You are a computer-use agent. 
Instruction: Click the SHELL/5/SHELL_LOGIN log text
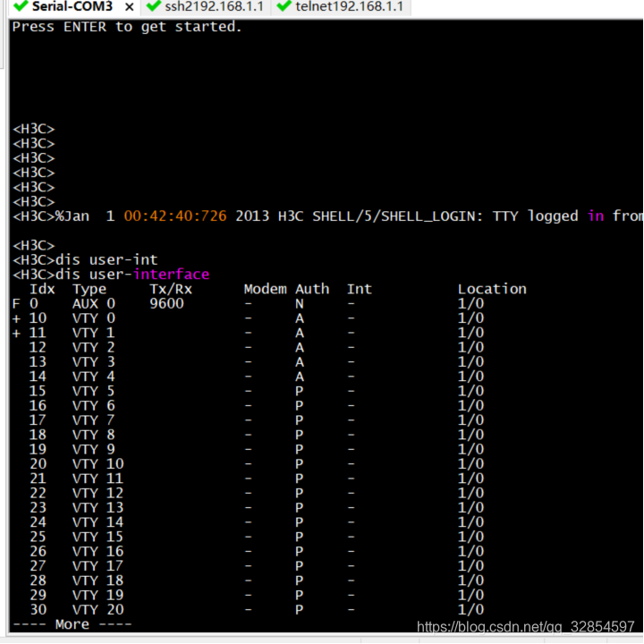click(x=397, y=216)
